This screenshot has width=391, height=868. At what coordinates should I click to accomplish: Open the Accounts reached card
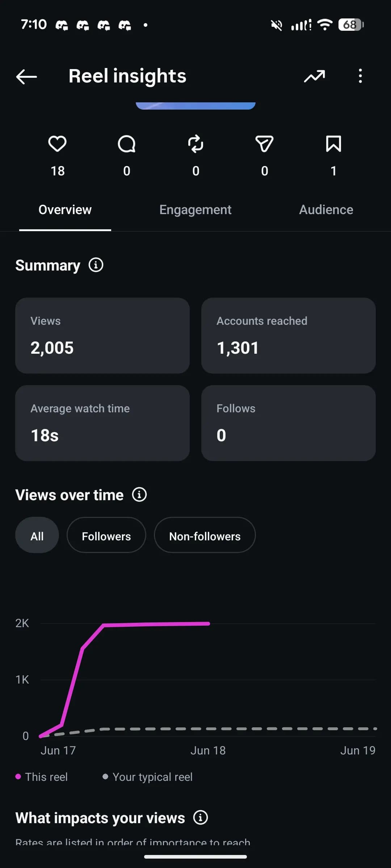tap(289, 336)
